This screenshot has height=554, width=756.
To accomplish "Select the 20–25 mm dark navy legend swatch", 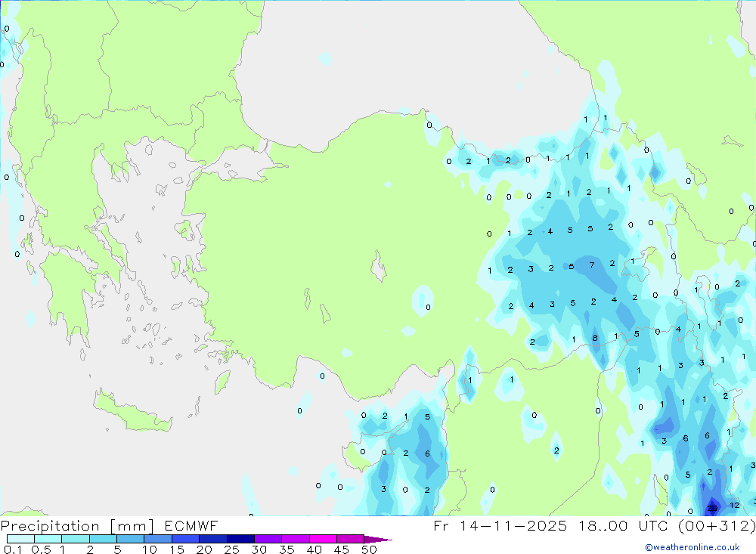I will tap(212, 539).
